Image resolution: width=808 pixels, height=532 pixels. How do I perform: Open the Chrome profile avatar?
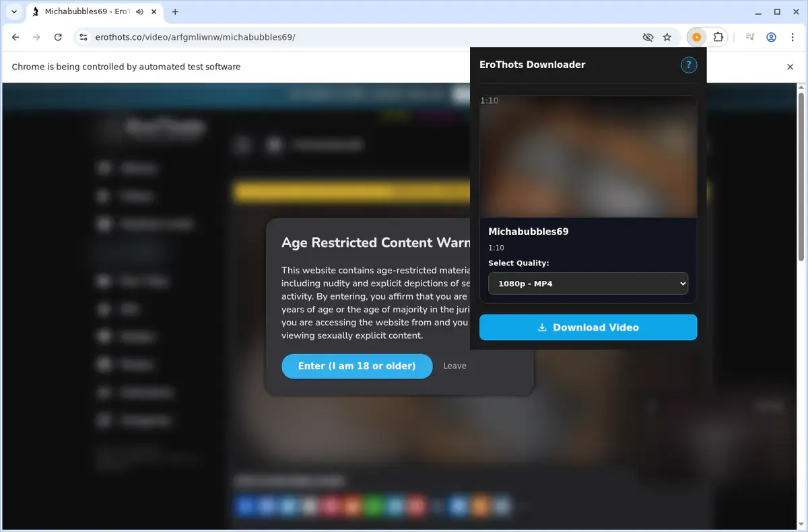[772, 38]
